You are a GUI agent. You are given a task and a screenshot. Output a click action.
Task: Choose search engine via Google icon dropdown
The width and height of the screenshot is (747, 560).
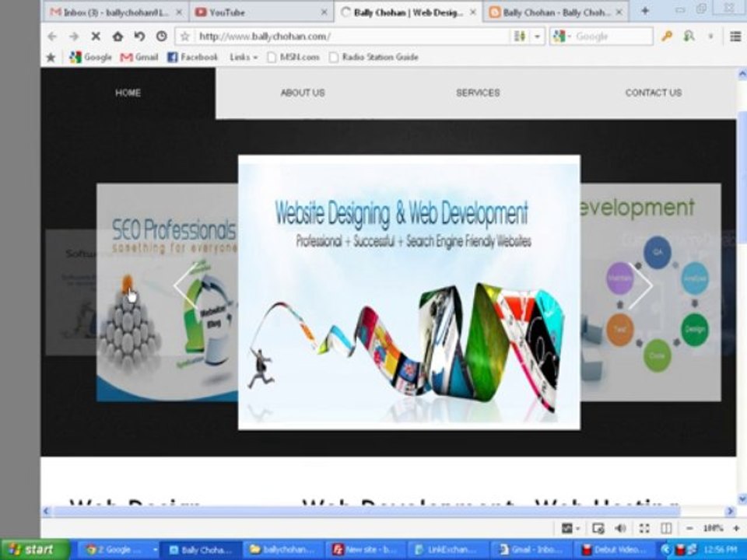[562, 37]
